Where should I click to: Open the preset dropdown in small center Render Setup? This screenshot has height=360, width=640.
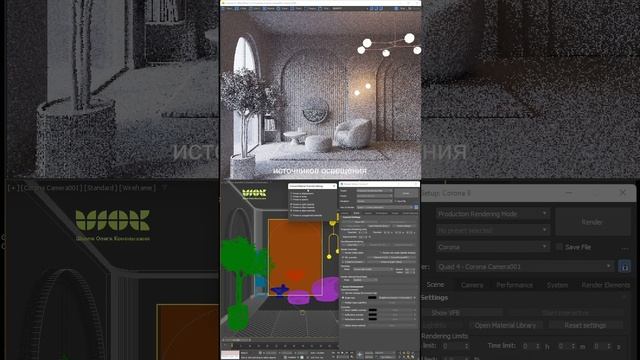[x=374, y=196]
